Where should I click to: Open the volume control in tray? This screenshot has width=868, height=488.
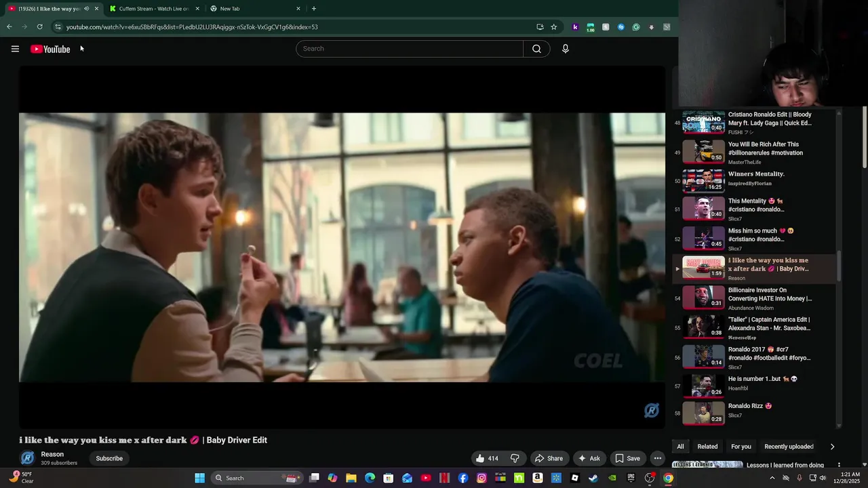[x=823, y=478]
